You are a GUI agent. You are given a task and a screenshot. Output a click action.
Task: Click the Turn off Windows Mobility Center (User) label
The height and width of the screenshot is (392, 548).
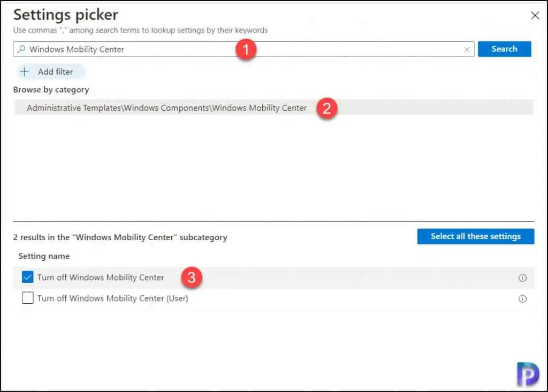click(x=112, y=298)
